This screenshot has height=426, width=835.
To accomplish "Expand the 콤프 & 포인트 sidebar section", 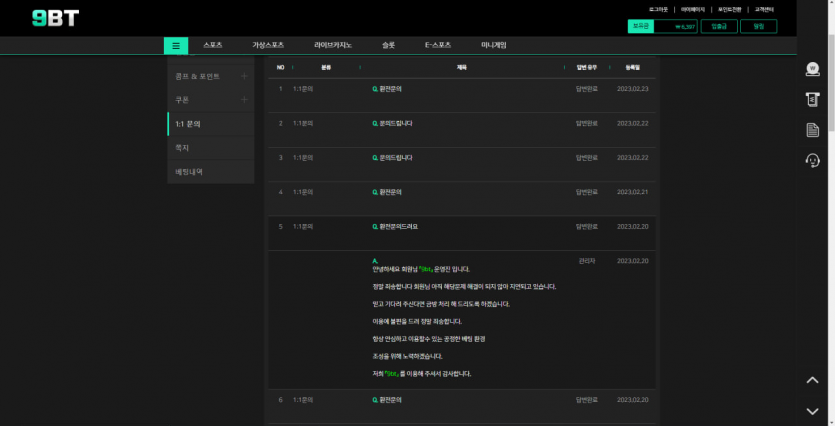I will coord(244,76).
